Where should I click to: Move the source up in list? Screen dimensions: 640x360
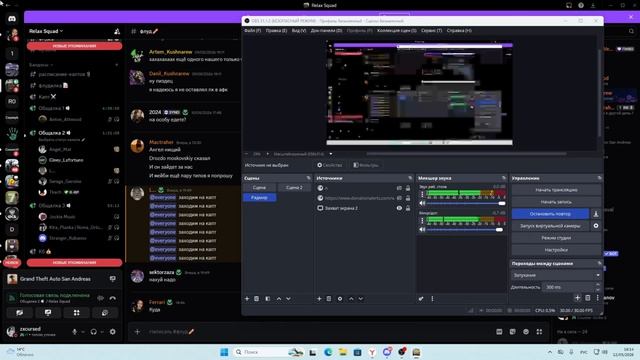(351, 299)
